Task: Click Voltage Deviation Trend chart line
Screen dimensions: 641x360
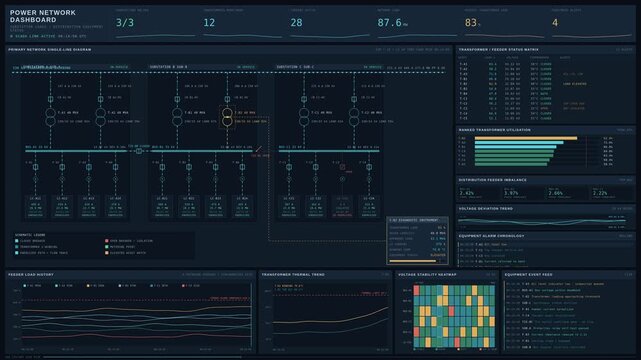Action: (x=542, y=222)
